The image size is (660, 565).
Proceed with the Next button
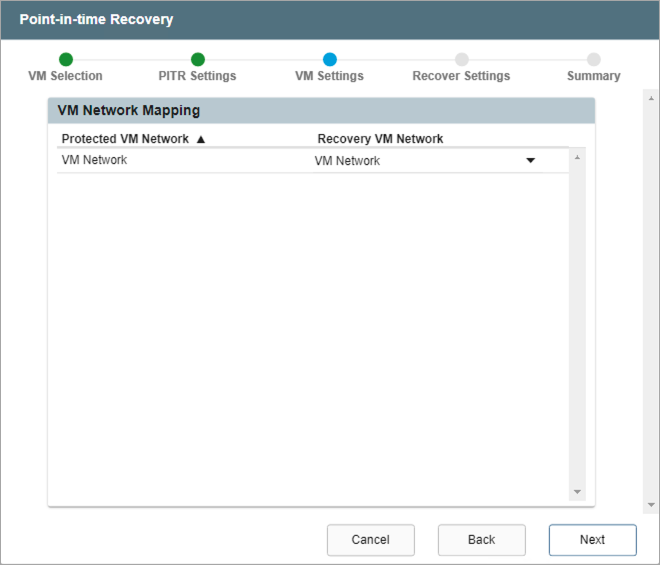592,540
